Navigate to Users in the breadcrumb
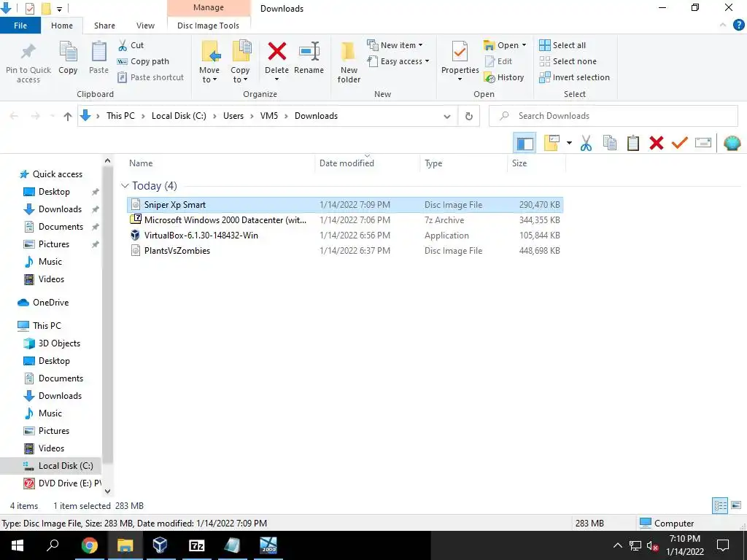The width and height of the screenshot is (747, 560). pyautogui.click(x=233, y=116)
